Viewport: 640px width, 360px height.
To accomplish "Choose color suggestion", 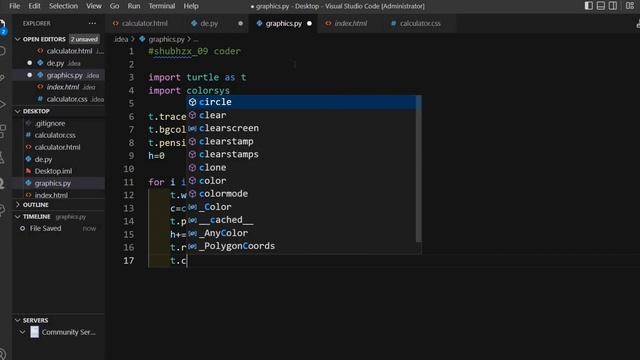I will click(x=301, y=180).
